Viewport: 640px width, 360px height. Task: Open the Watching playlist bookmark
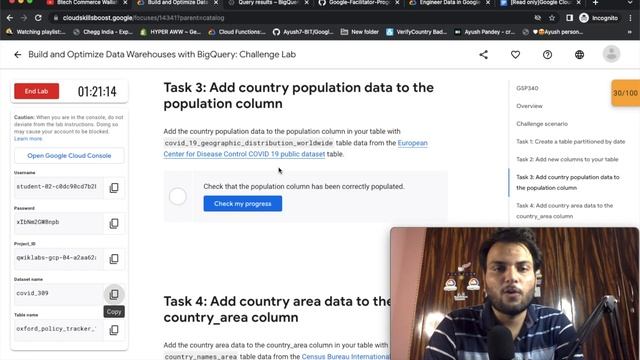[x=36, y=32]
